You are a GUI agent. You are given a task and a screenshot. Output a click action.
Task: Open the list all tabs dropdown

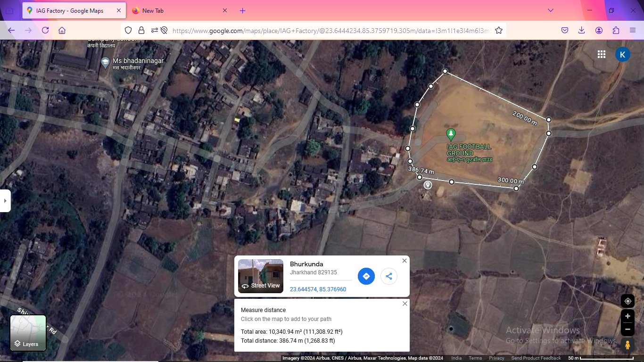pos(550,10)
